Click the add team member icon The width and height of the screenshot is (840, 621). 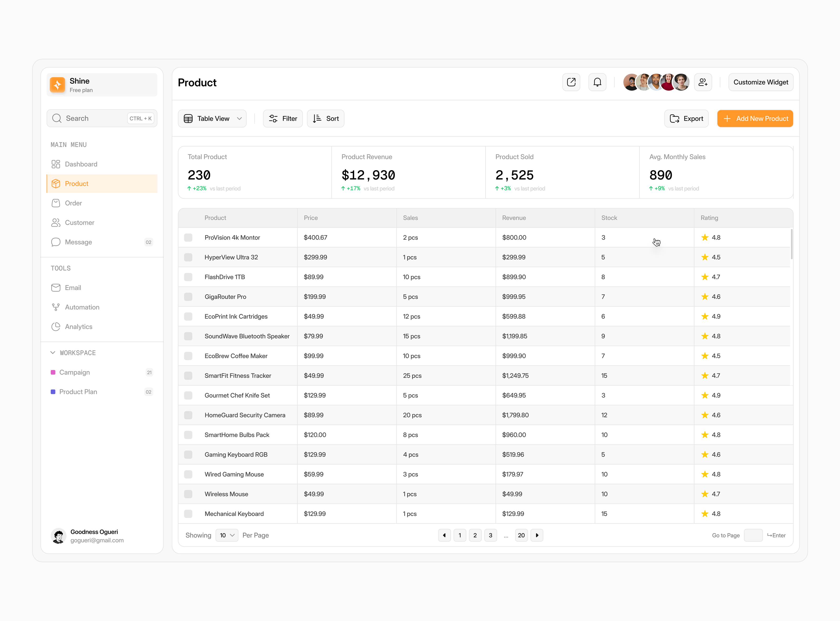pos(703,82)
